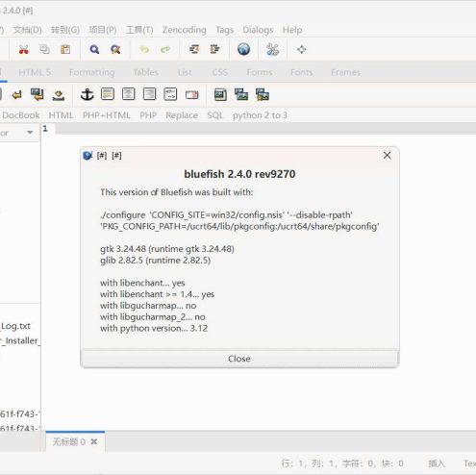476x475 pixels.
Task: Open the 项目(P) menu
Action: coord(103,30)
